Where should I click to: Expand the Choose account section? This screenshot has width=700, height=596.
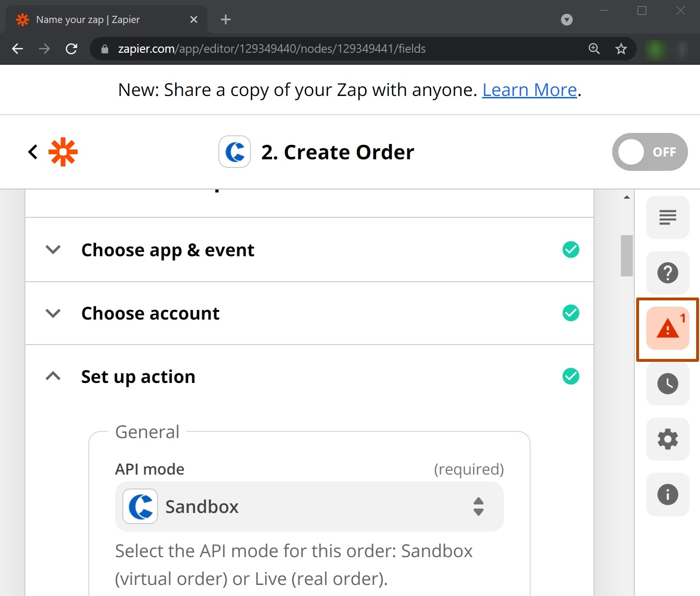click(53, 313)
